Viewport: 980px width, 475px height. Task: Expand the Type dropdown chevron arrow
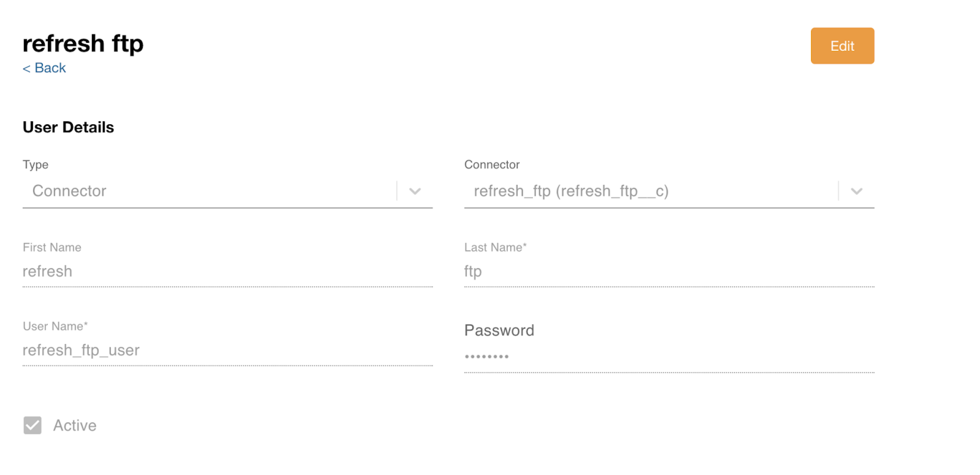[x=415, y=191]
